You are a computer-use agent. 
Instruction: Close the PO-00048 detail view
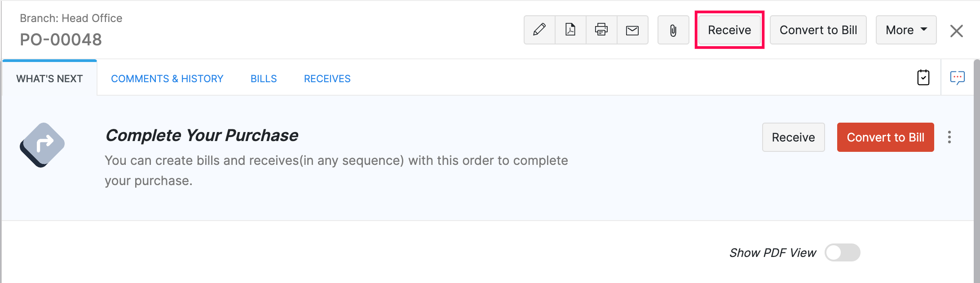click(957, 31)
